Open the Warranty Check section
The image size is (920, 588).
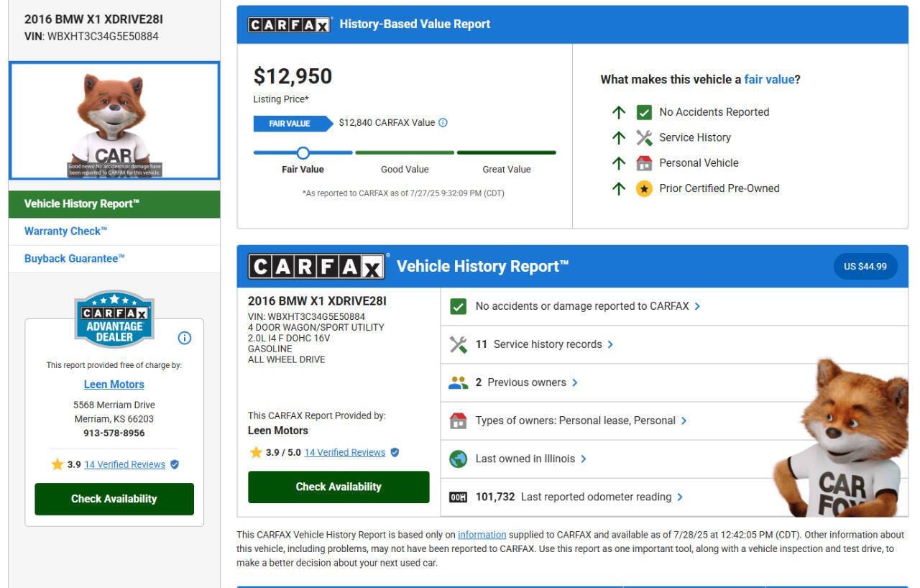point(114,231)
